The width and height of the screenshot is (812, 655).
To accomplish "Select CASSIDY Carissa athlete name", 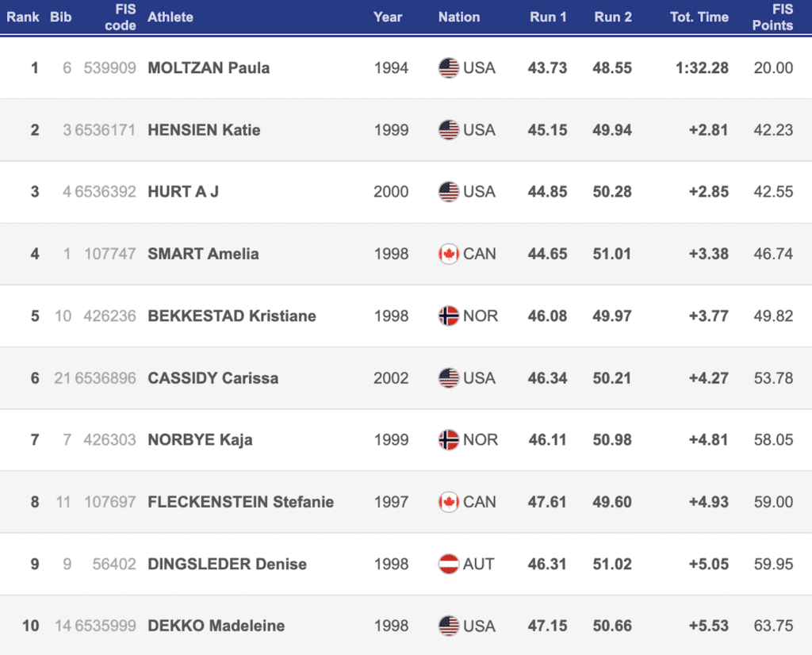I will [213, 378].
